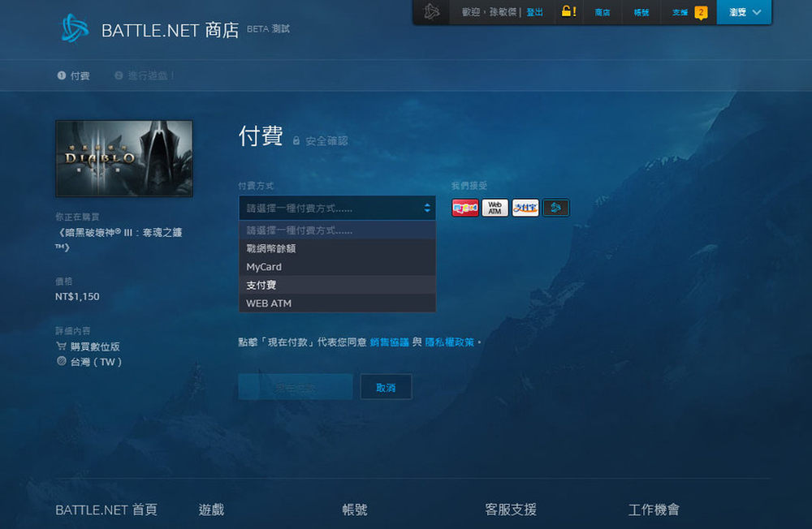Click the Alipay 支付宝 payment logo icon
812x529 pixels.
pos(525,208)
